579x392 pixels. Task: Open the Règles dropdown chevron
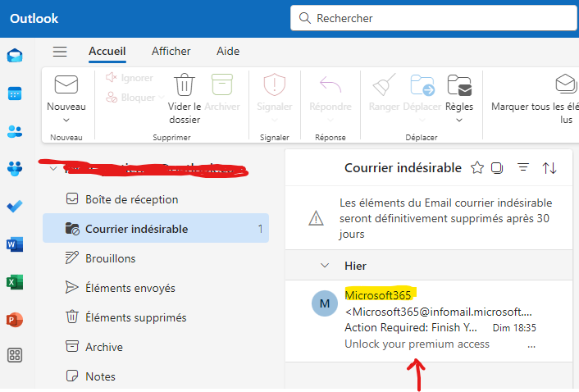click(x=459, y=120)
